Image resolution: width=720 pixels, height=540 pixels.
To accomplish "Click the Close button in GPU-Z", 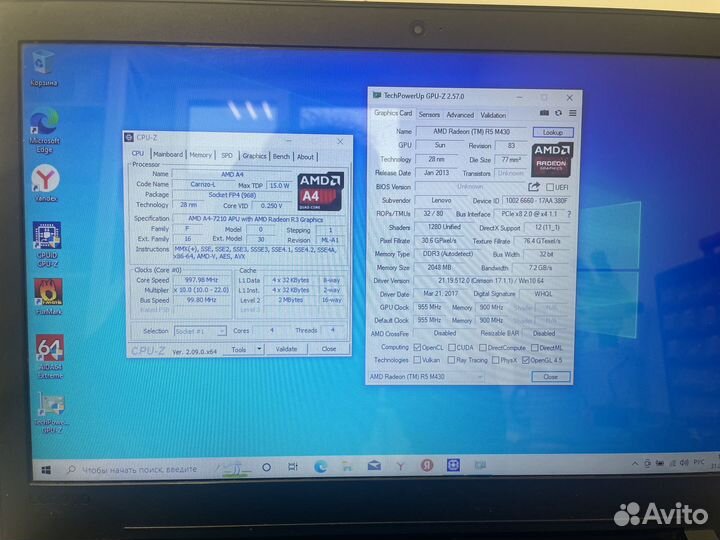I will click(551, 377).
